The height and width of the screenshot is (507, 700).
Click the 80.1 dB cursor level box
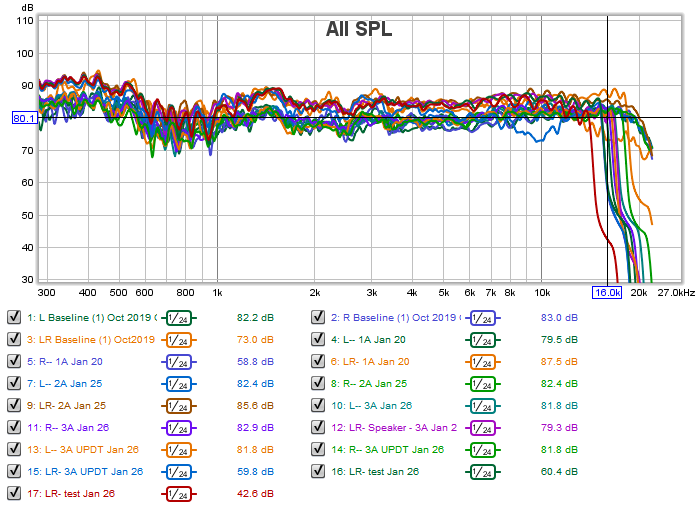point(24,118)
